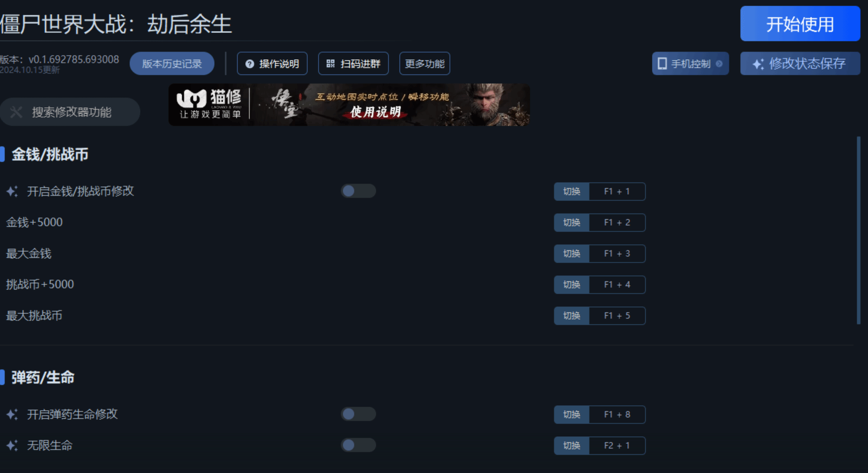The width and height of the screenshot is (868, 473).
Task: Click the crossed-tools icon in the search box
Action: (x=16, y=112)
